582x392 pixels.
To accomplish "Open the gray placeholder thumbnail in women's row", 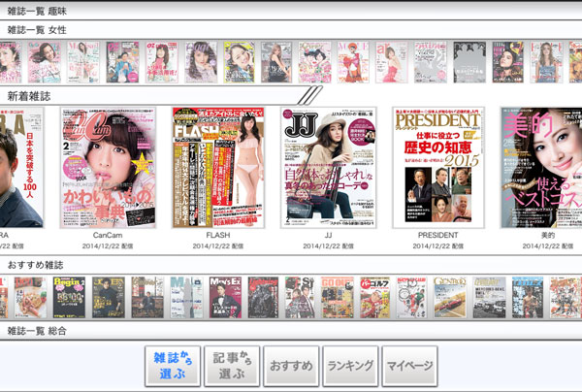I will click(469, 62).
